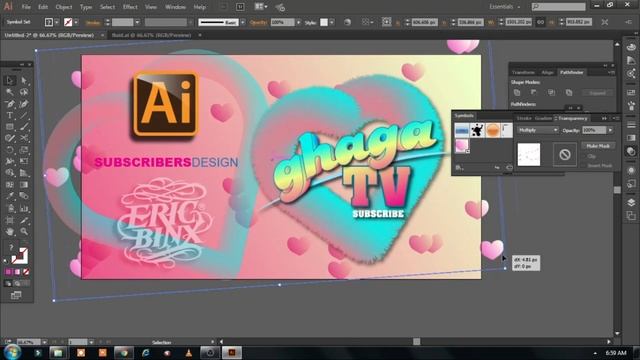The image size is (640, 360).
Task: Open the Arrange Documents dropdown
Action: pyautogui.click(x=261, y=7)
